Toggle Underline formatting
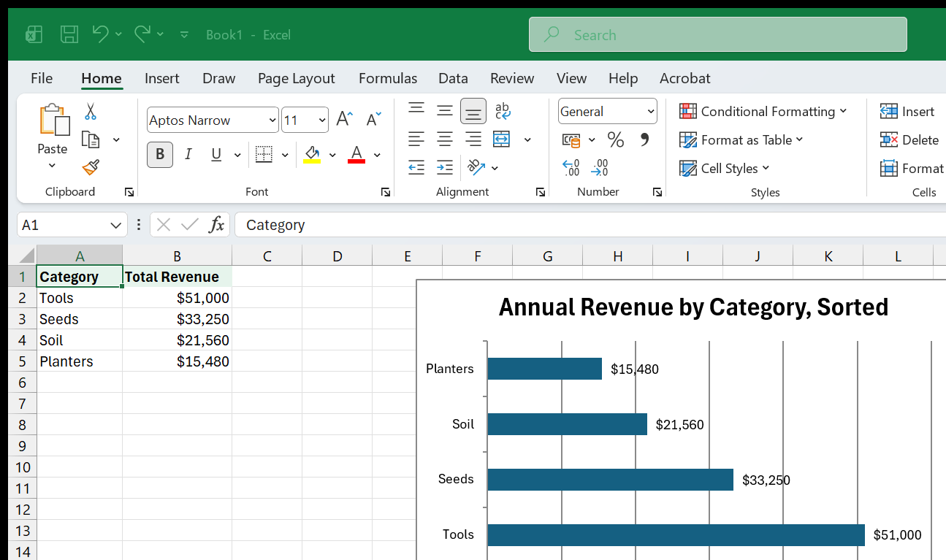This screenshot has height=560, width=946. 216,154
